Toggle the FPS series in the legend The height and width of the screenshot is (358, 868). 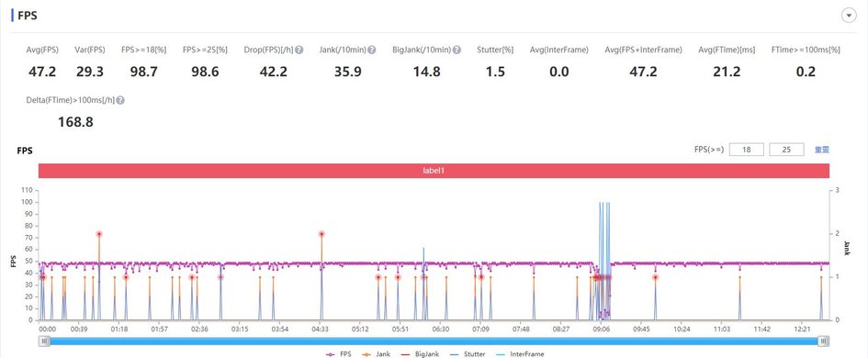[x=338, y=354]
